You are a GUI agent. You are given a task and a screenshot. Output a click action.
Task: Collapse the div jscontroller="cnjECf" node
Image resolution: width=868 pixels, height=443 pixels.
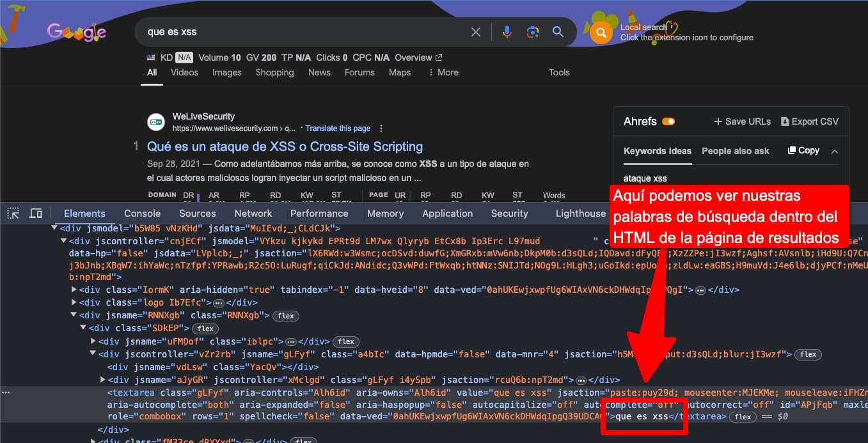click(63, 241)
